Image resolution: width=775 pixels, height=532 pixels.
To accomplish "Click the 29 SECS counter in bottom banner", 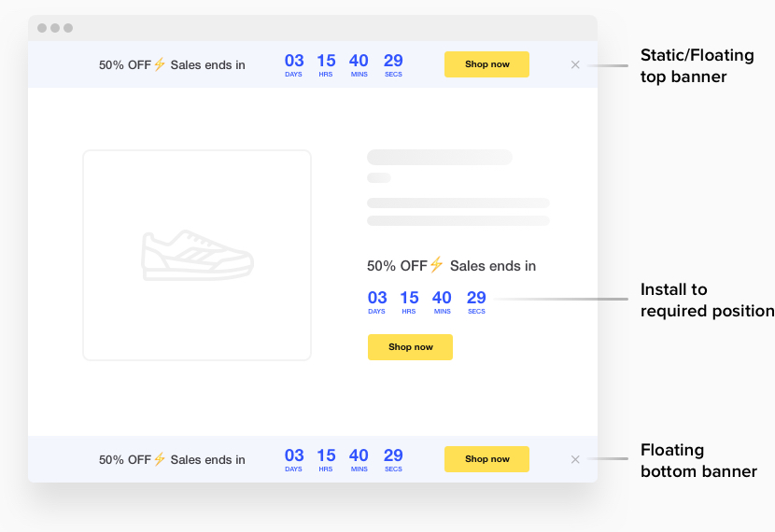I will (393, 459).
